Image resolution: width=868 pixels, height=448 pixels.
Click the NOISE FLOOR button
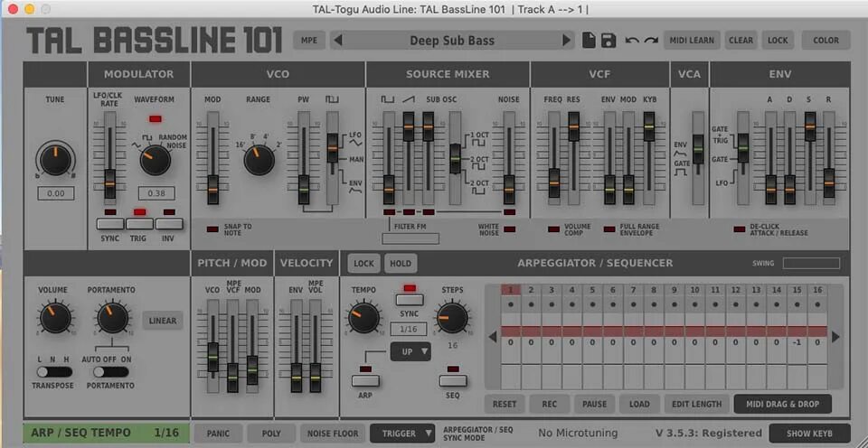(x=333, y=434)
